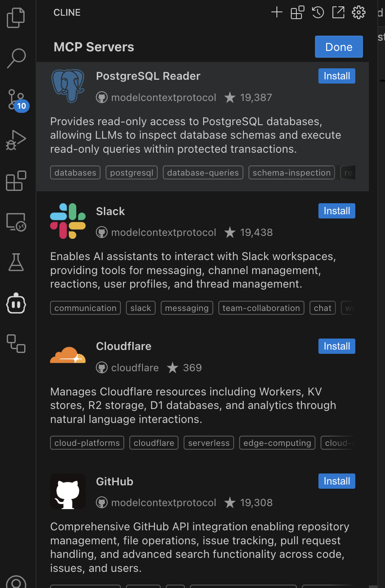Click Done to close MCP Servers
Image resolution: width=385 pixels, height=588 pixels.
click(x=338, y=47)
